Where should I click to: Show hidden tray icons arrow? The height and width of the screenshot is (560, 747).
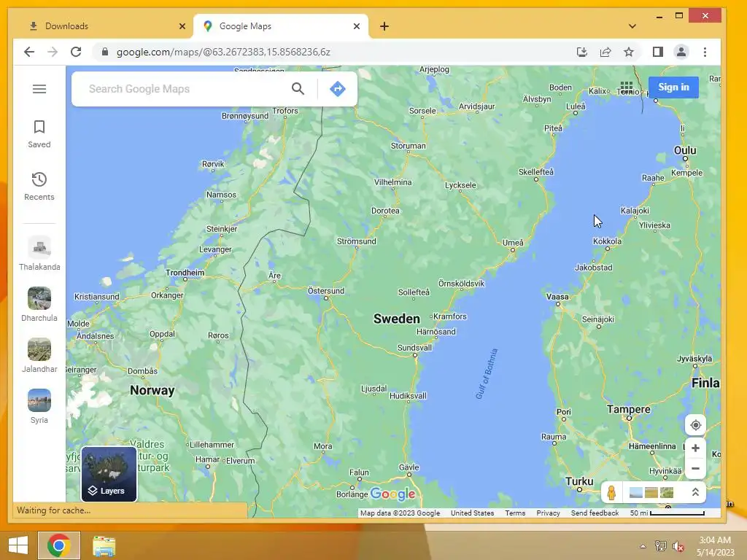(x=643, y=546)
